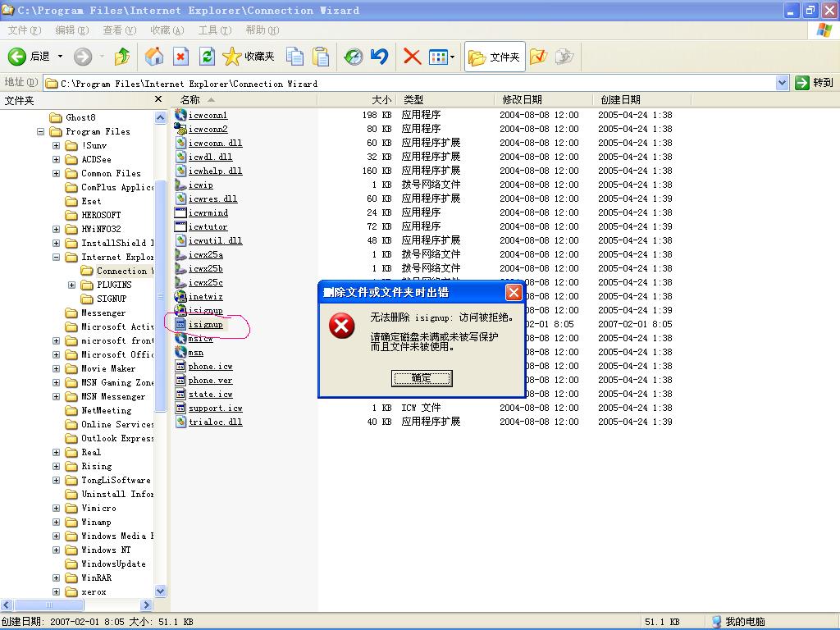The image size is (840, 630).
Task: Sort by 名称 column header
Action: pyautogui.click(x=244, y=99)
